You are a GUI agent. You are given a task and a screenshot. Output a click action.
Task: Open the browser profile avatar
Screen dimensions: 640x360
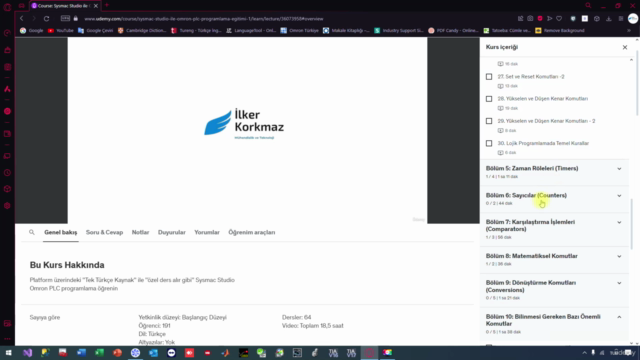(633, 19)
